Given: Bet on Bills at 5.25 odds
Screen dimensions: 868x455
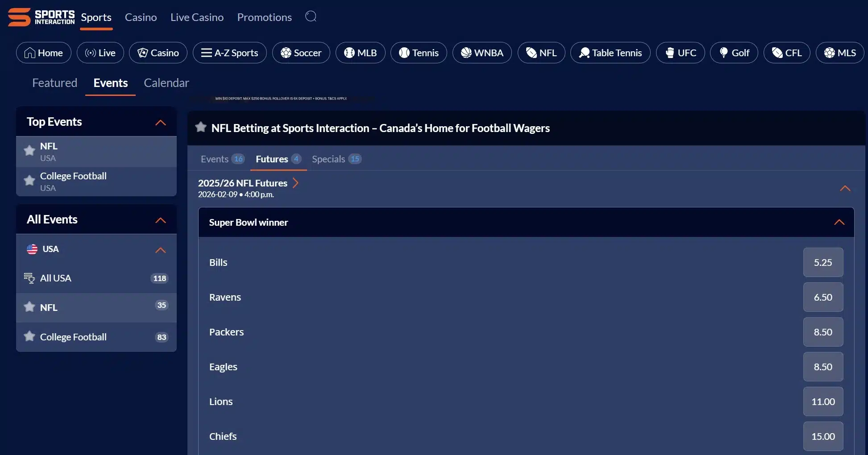Looking at the screenshot, I should [x=822, y=262].
